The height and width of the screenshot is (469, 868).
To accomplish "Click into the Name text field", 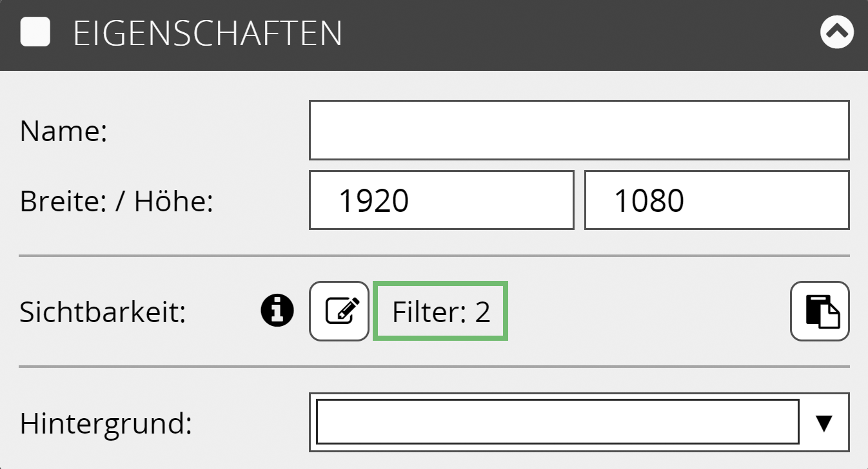I will [x=578, y=130].
